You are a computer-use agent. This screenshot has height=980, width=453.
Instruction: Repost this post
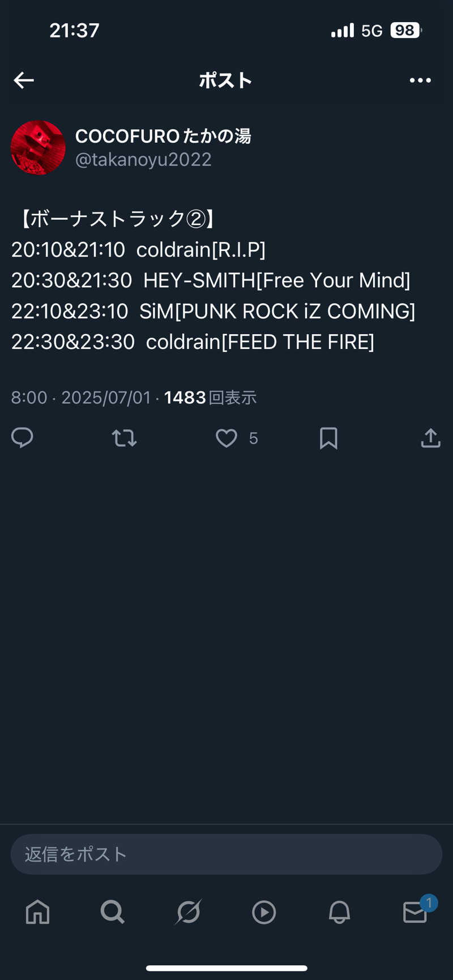(x=124, y=438)
